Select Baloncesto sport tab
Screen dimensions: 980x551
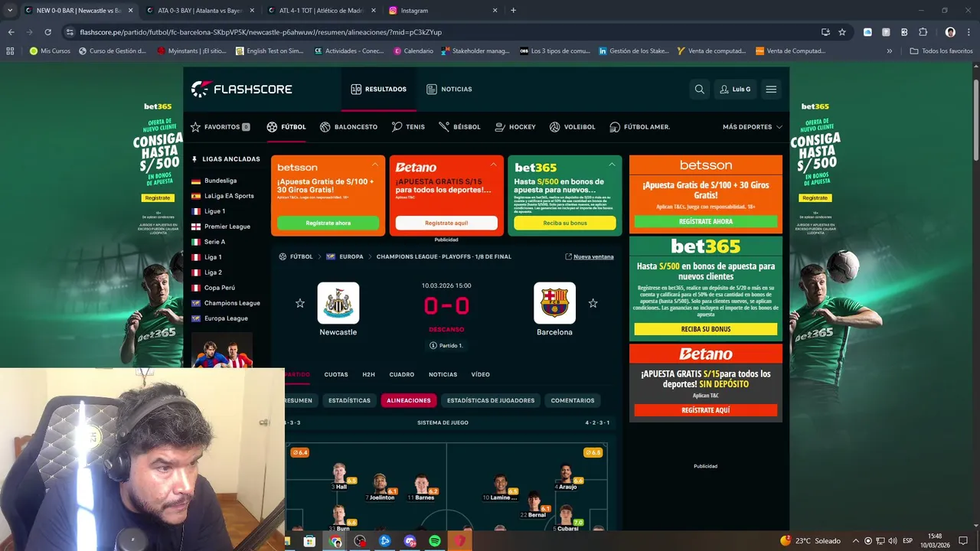pyautogui.click(x=348, y=127)
